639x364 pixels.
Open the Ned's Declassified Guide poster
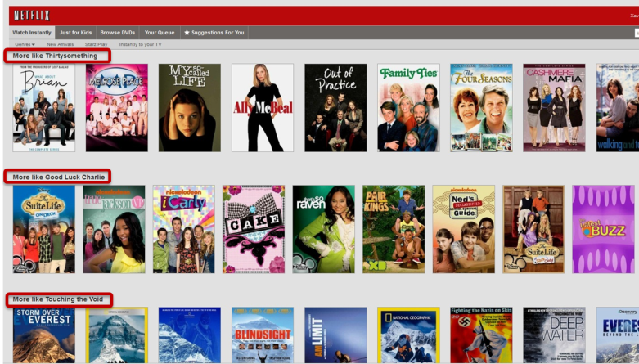464,229
